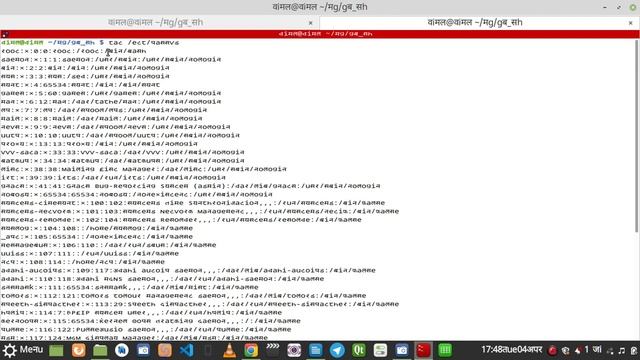Viewport: 640px width, 360px height.
Task: Click the output line containing 113:29
Action: (x=200, y=304)
